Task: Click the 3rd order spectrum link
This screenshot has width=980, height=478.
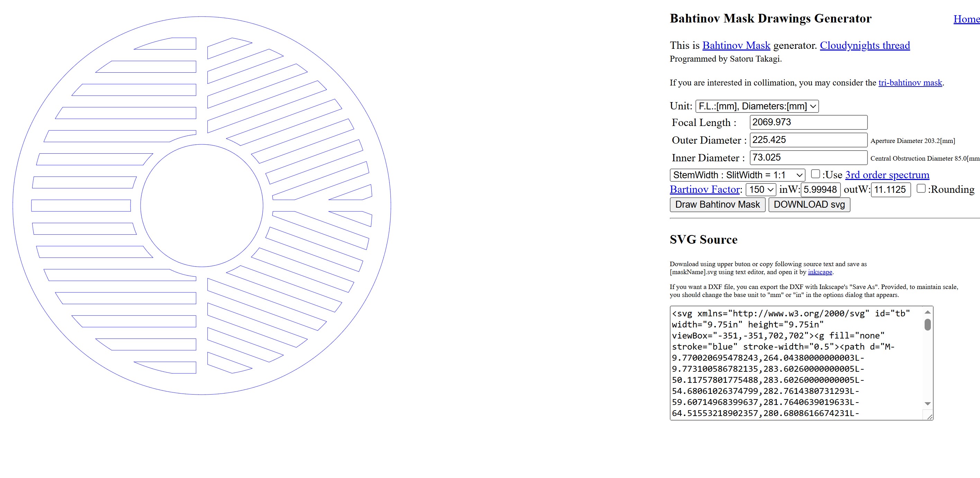Action: point(887,175)
